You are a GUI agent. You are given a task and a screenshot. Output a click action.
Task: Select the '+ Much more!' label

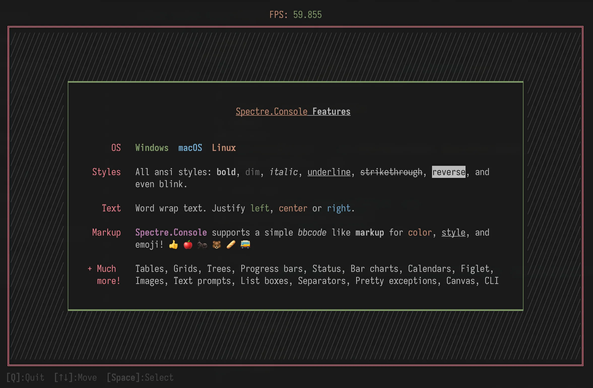pos(104,275)
